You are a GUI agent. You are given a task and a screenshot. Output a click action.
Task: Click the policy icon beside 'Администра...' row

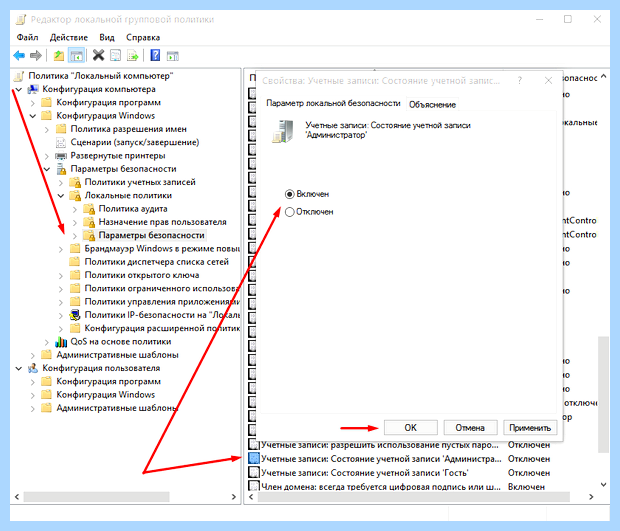click(x=253, y=459)
